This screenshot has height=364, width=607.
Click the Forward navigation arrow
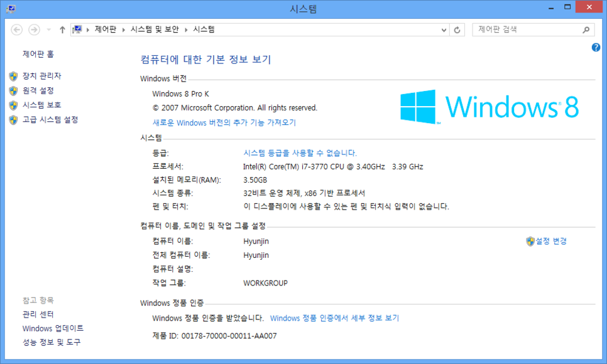(x=34, y=29)
